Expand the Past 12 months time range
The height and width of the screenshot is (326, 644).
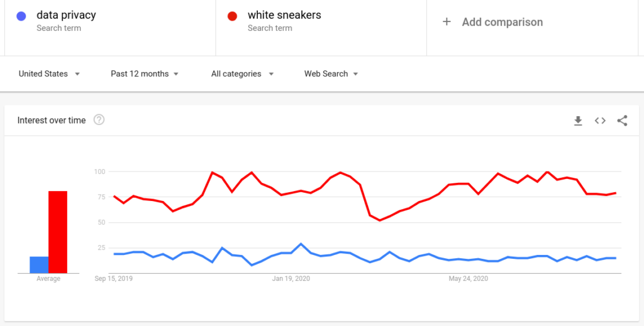(x=145, y=73)
